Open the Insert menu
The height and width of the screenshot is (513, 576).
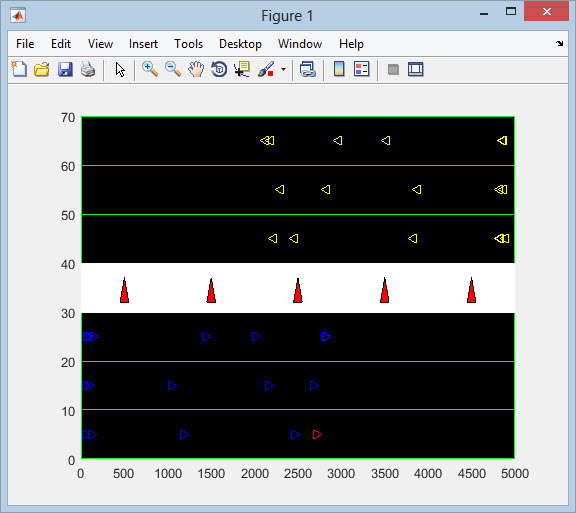pyautogui.click(x=143, y=44)
